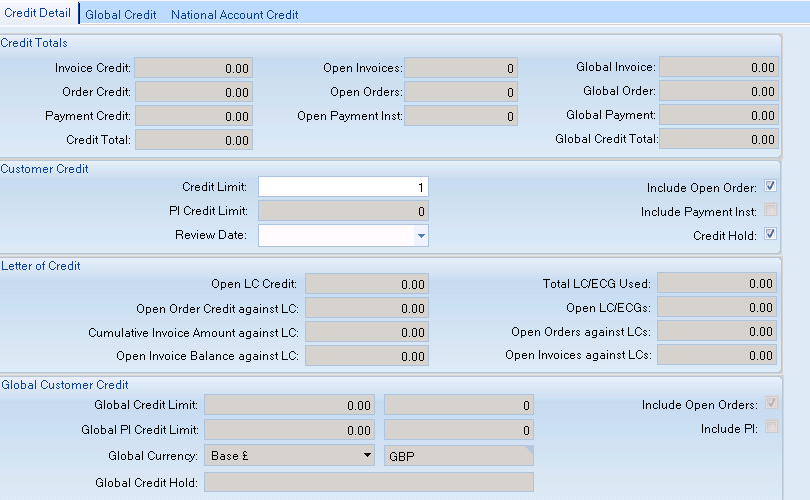Click the Credit Hold label
Image resolution: width=810 pixels, height=500 pixels.
[725, 236]
